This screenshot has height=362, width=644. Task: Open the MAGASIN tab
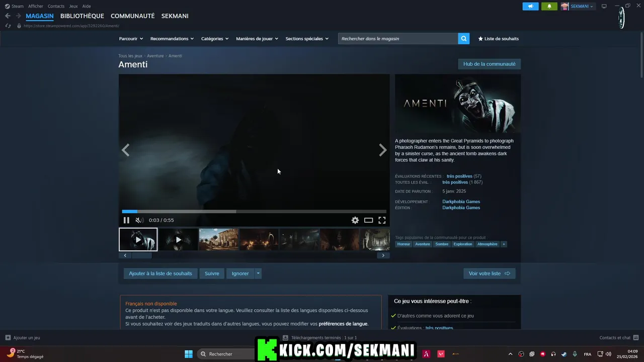[x=40, y=16]
